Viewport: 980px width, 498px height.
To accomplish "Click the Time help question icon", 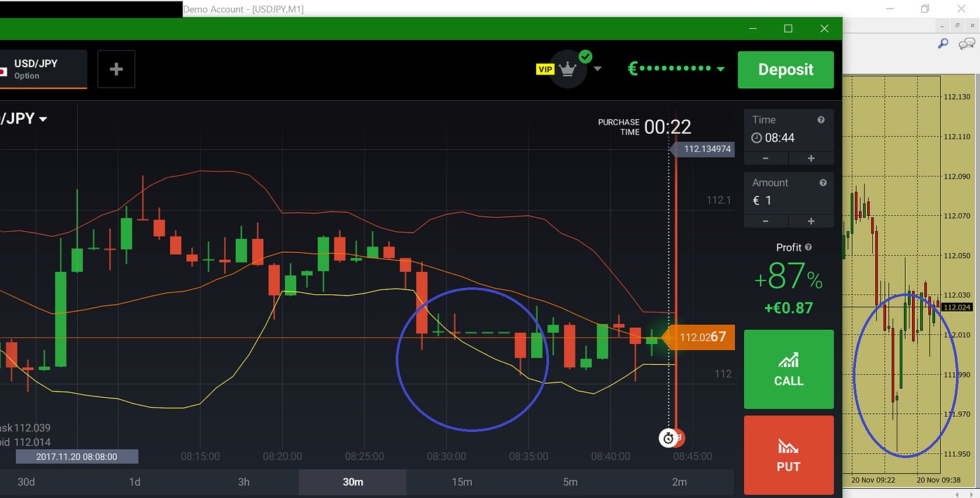I will click(x=821, y=120).
